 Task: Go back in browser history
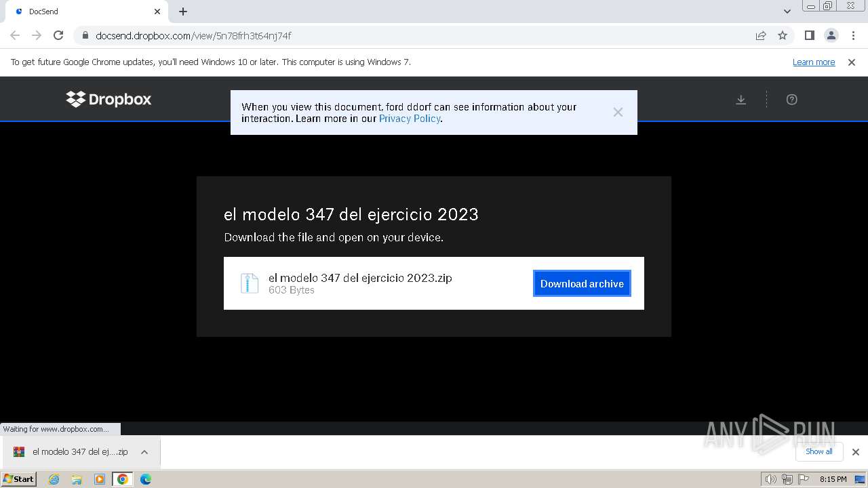click(15, 35)
